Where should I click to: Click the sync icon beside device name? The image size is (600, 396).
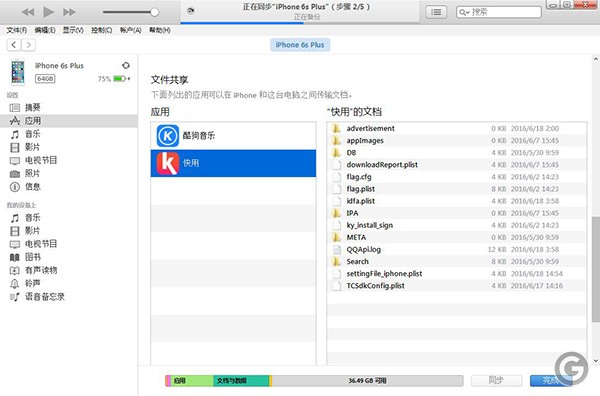126,65
